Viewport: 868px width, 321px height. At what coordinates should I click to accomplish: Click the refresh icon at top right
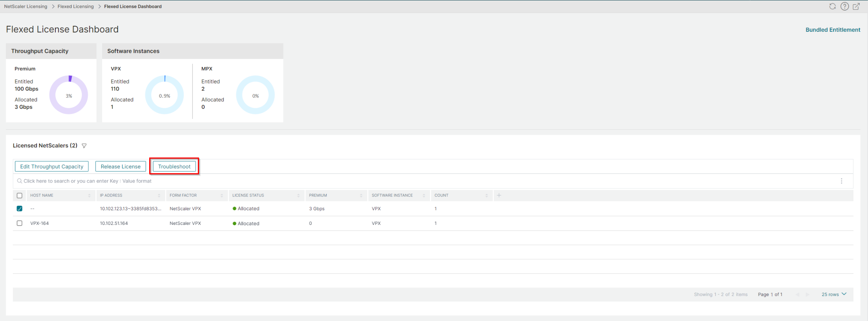(x=832, y=6)
